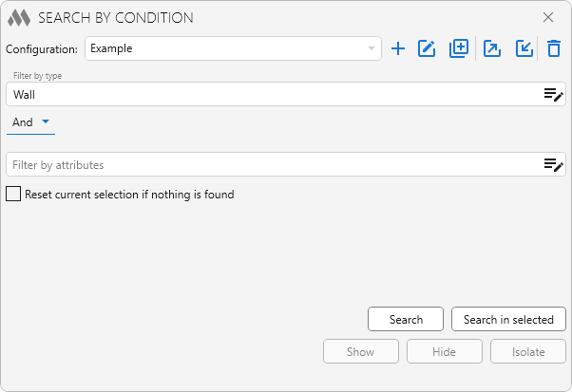Screen dimensions: 572x392
Task: Import configuration using the inward arrow icon
Action: [524, 48]
